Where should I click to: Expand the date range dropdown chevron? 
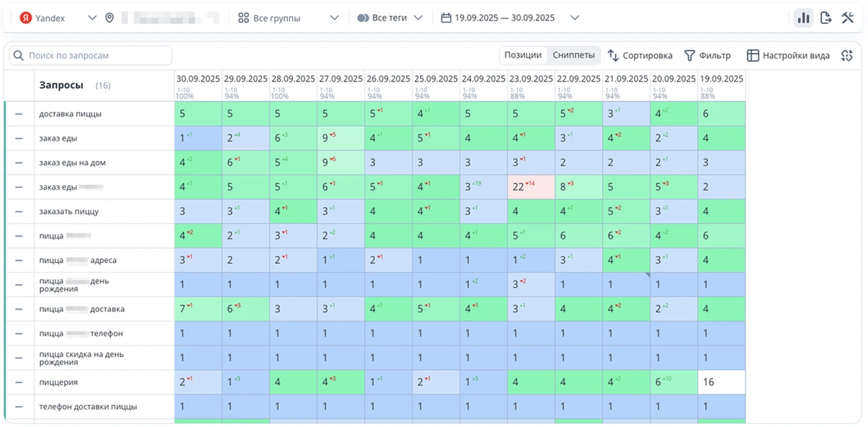pos(574,18)
